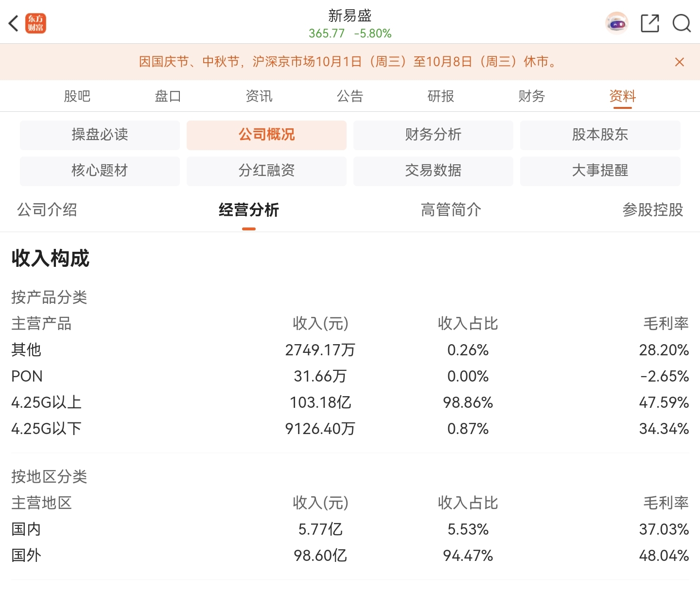
Task: Open the 公告 tab
Action: tap(350, 96)
